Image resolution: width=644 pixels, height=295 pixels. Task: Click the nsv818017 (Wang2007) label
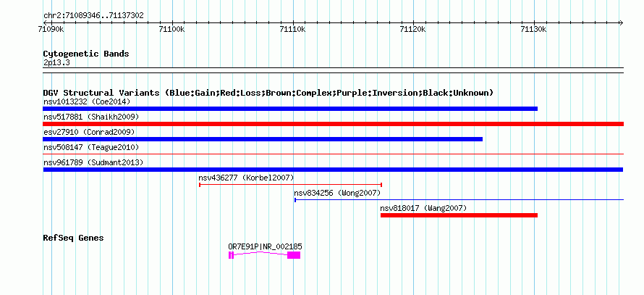tap(423, 208)
